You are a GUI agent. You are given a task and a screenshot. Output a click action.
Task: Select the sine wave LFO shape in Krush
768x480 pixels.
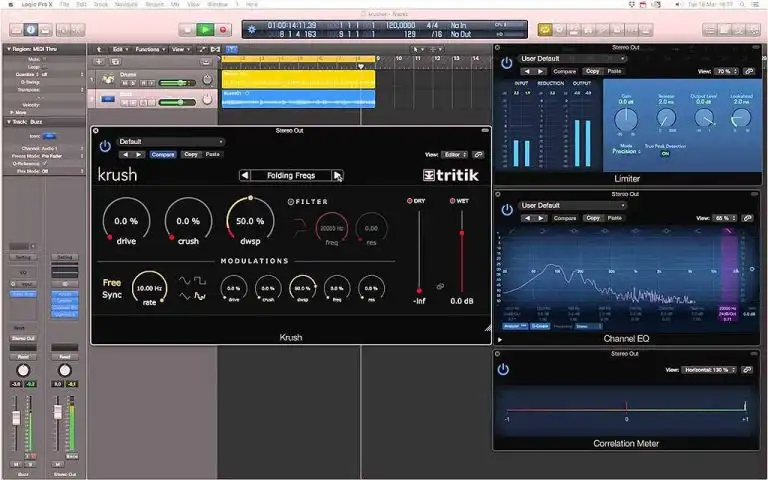pos(184,281)
